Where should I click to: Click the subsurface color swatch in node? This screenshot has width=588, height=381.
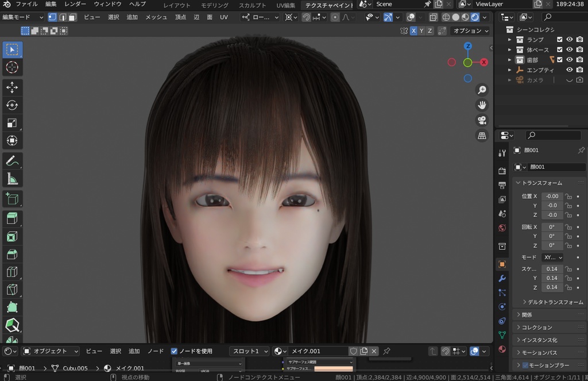[x=334, y=368]
